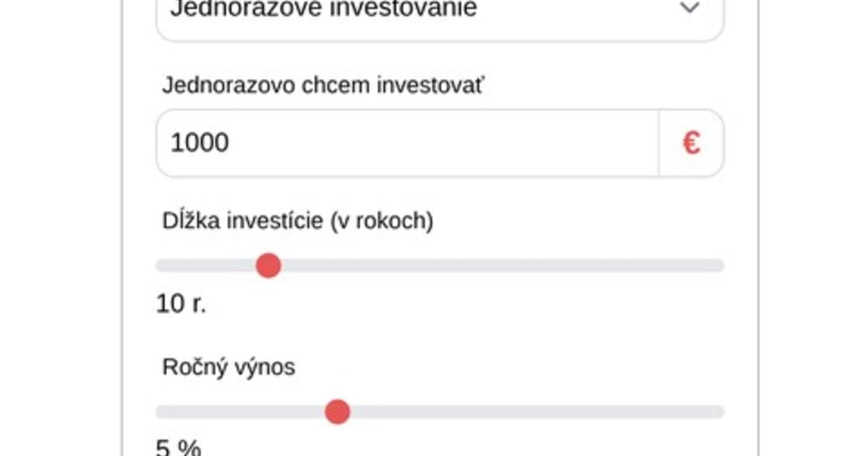Select the Ročný výnos label
The image size is (868, 456).
tap(228, 367)
